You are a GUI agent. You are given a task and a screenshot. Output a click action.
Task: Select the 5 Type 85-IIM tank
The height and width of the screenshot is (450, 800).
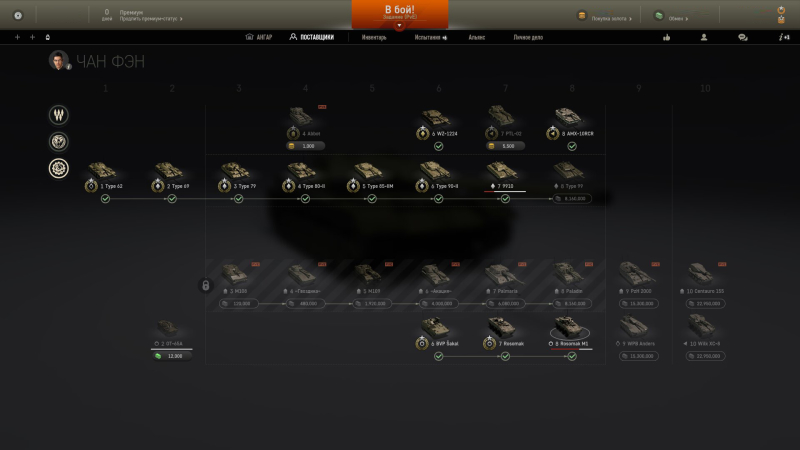point(371,176)
